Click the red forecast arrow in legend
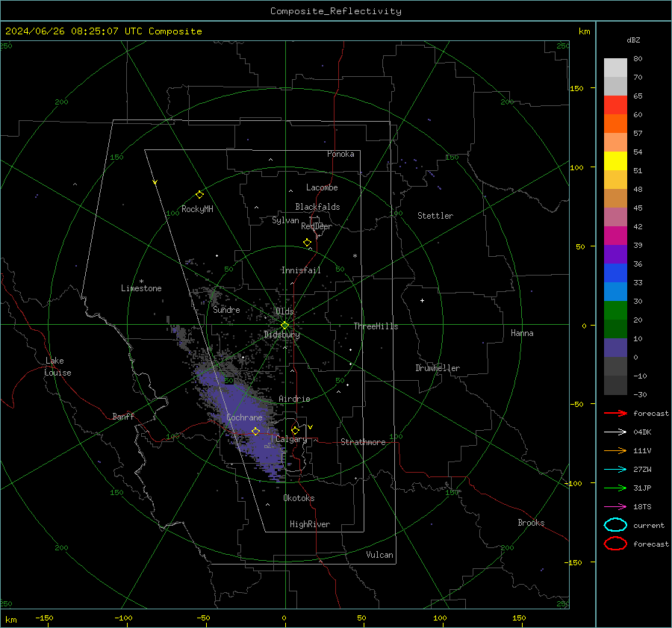The height and width of the screenshot is (628, 672). point(615,413)
